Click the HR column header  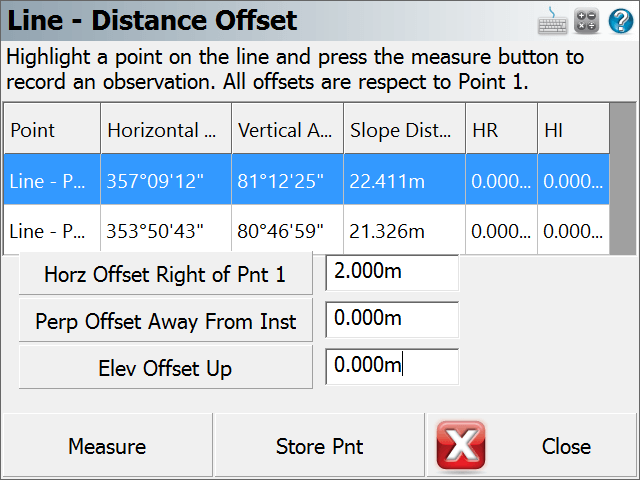[x=501, y=129]
